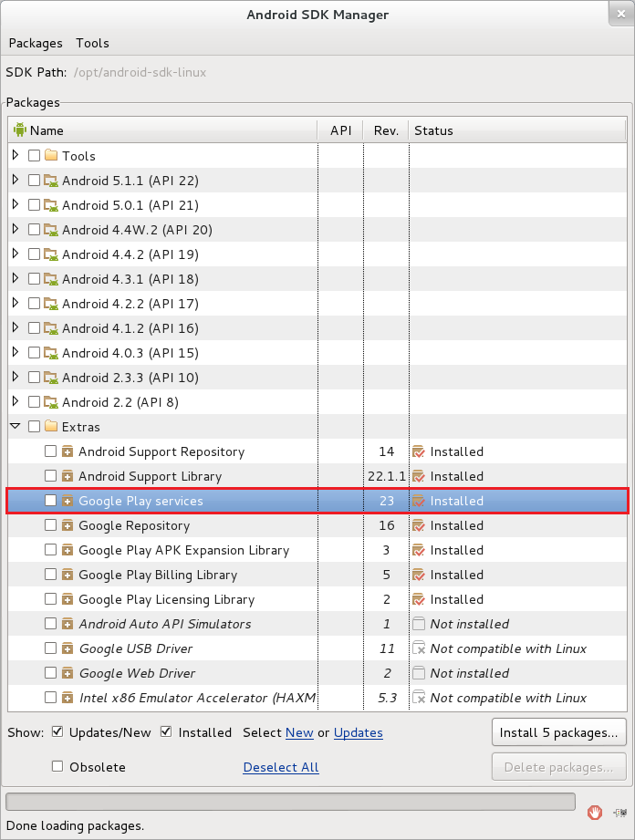Click the Not compatible icon for Google USB Driver
Viewport: 635px width, 840px height.
point(419,648)
